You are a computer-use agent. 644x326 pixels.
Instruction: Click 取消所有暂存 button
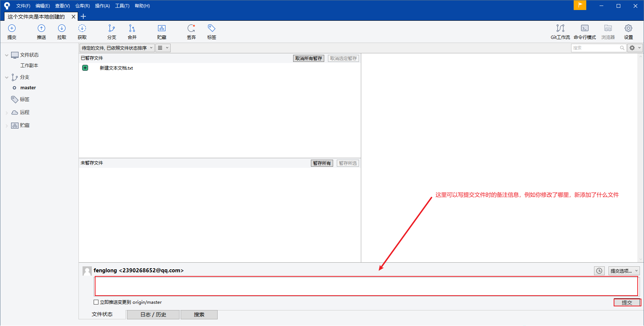[x=309, y=59]
